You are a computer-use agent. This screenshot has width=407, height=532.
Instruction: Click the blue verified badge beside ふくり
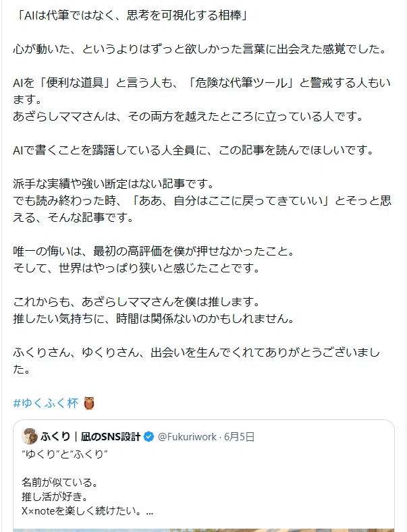pyautogui.click(x=148, y=437)
